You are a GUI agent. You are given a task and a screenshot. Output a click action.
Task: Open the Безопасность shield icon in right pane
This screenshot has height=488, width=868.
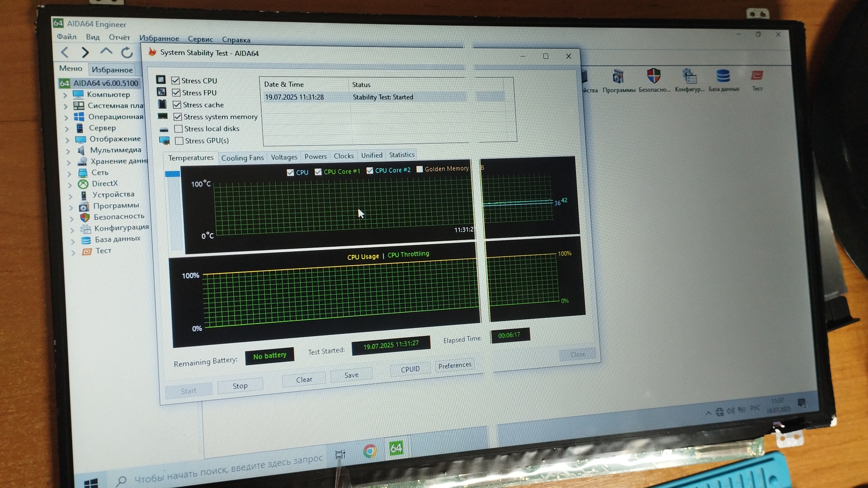tap(654, 76)
